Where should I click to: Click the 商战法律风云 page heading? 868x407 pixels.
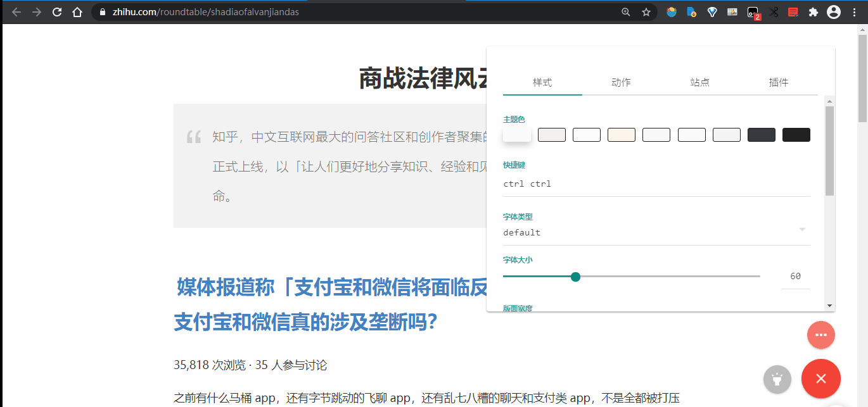[x=423, y=79]
